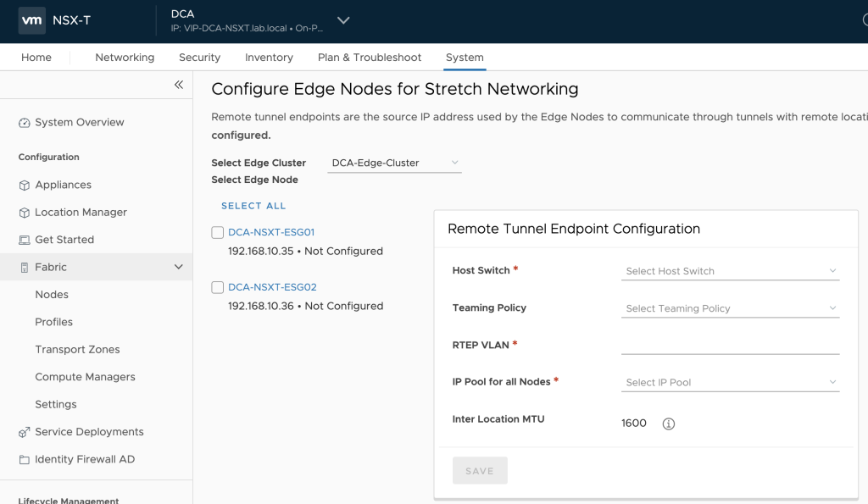Open the Plan & Troubleshoot tab
This screenshot has height=504, width=868.
(370, 58)
